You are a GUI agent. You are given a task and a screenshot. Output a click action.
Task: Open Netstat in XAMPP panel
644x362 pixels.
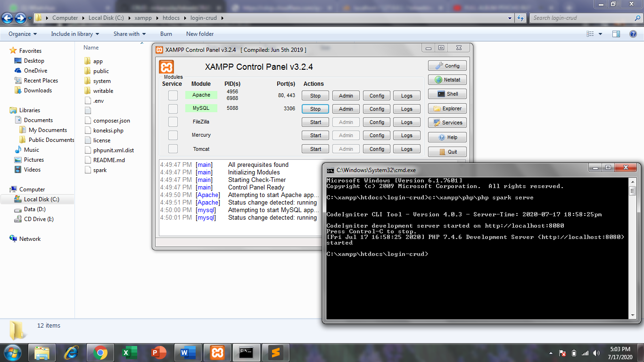[x=447, y=80]
